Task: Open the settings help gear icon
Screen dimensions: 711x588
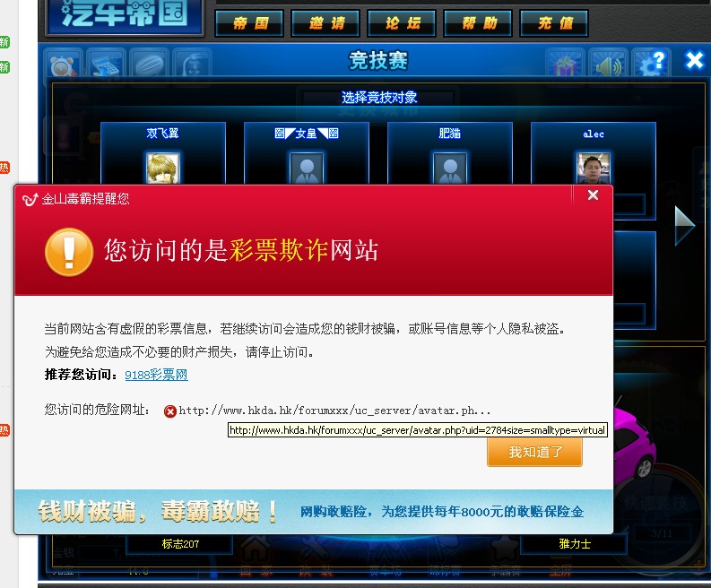Action: coord(651,65)
